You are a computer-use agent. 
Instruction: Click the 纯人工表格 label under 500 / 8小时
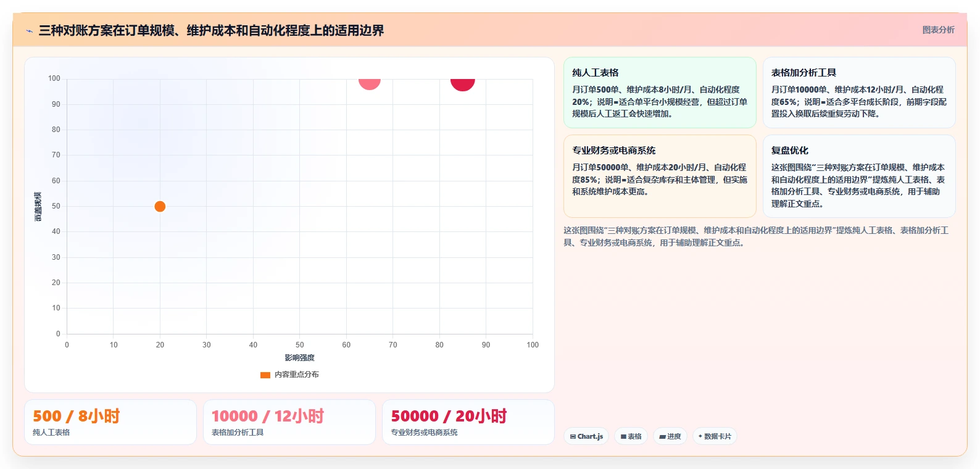[x=51, y=433]
